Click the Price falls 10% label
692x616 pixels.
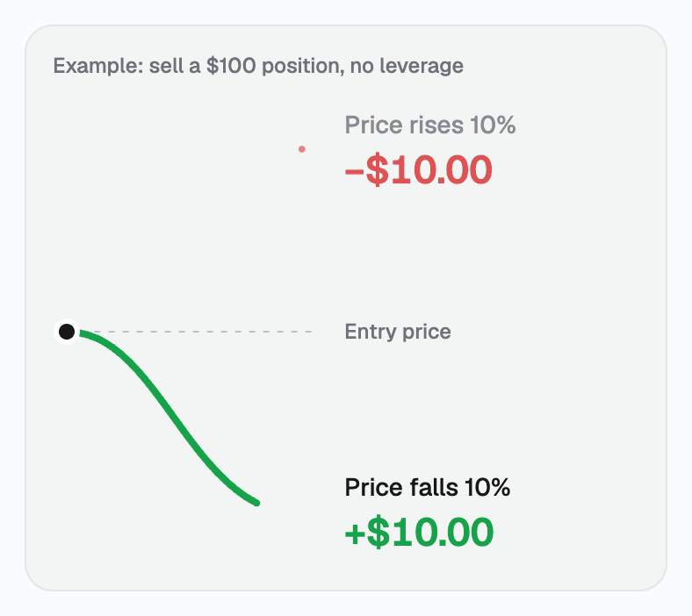(427, 487)
